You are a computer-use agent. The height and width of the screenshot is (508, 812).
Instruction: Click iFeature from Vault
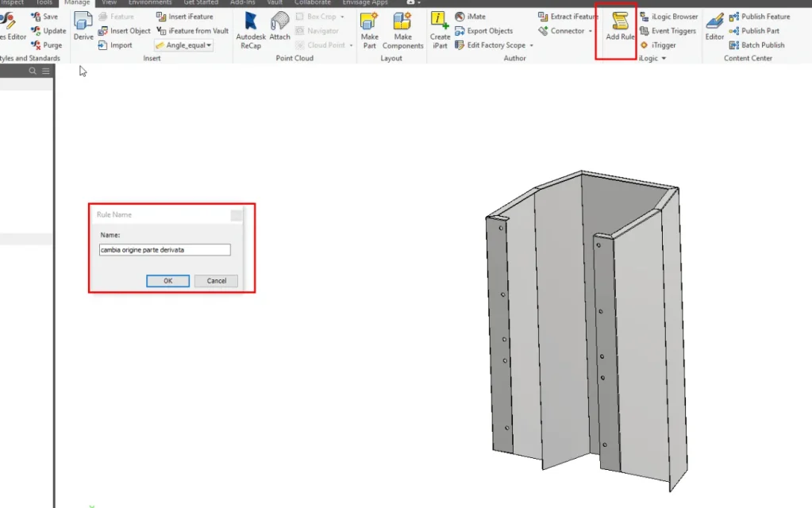point(193,30)
